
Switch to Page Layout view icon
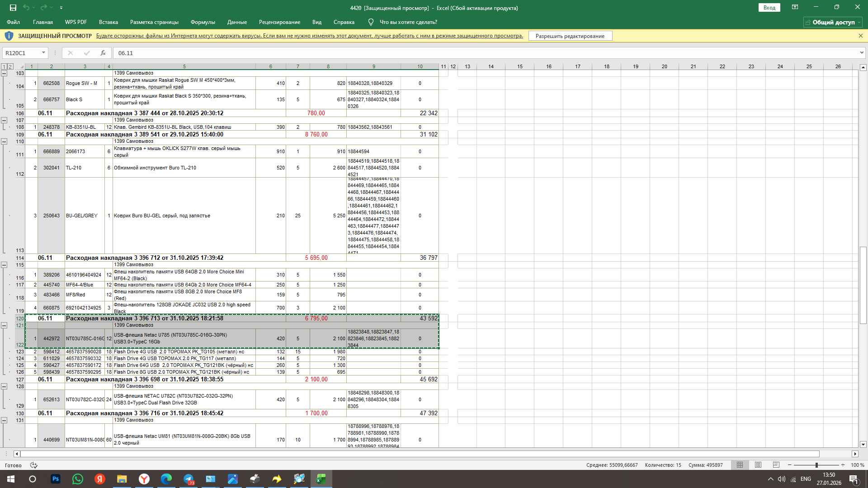(x=758, y=465)
